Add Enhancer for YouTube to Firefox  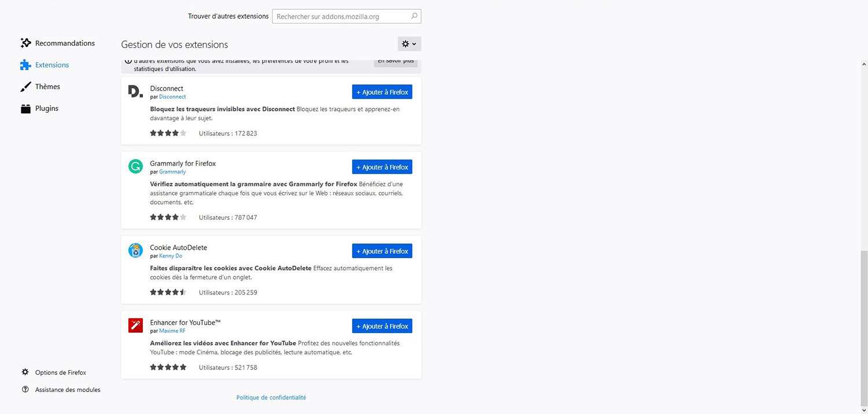[382, 326]
